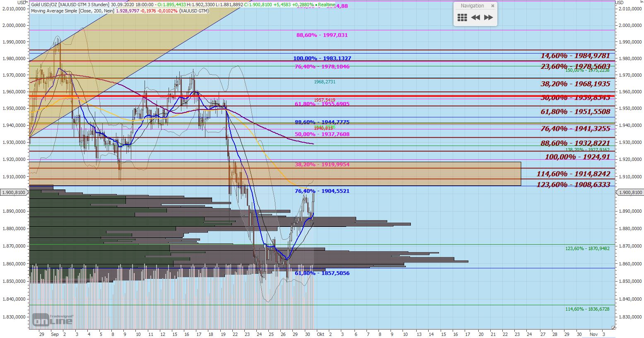Click the rewind double-arrow in Navigation

pos(475,17)
